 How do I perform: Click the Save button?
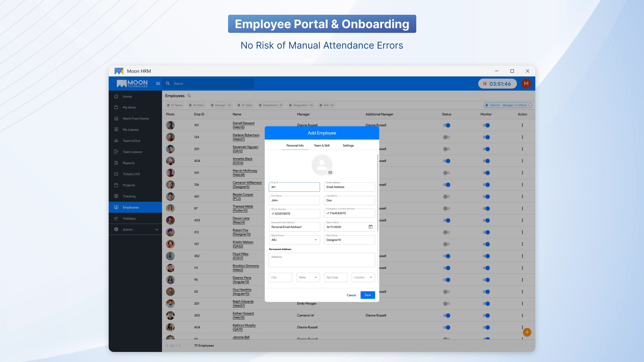(x=368, y=295)
